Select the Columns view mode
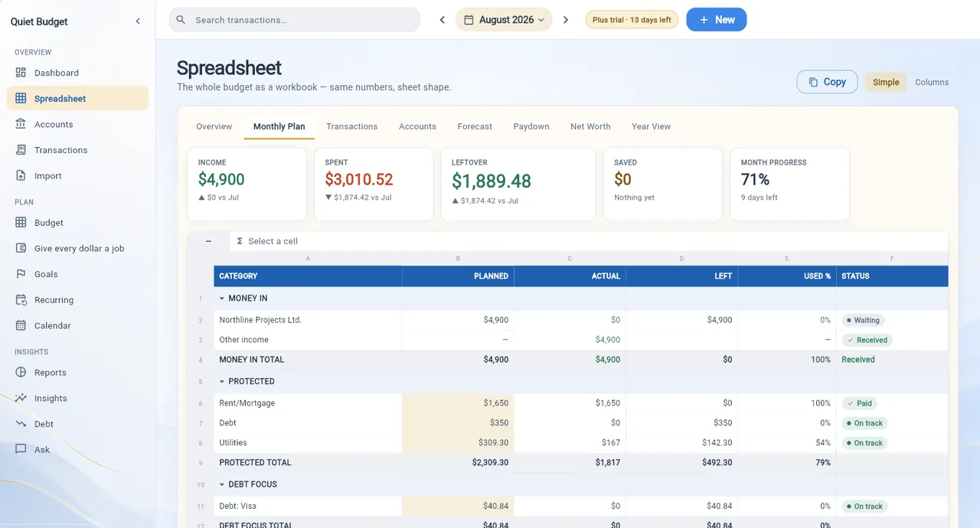This screenshot has width=980, height=528. (932, 82)
